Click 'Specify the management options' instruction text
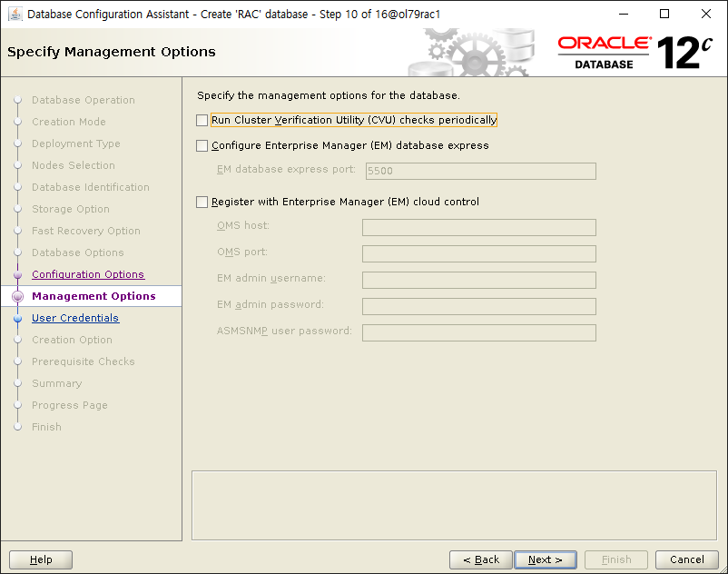Screen dimensions: 728x574 (329, 95)
